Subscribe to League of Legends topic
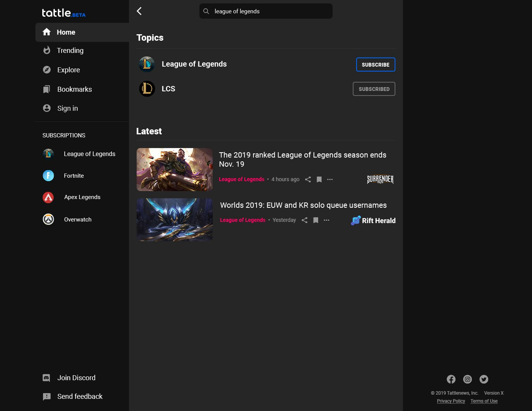 tap(376, 65)
